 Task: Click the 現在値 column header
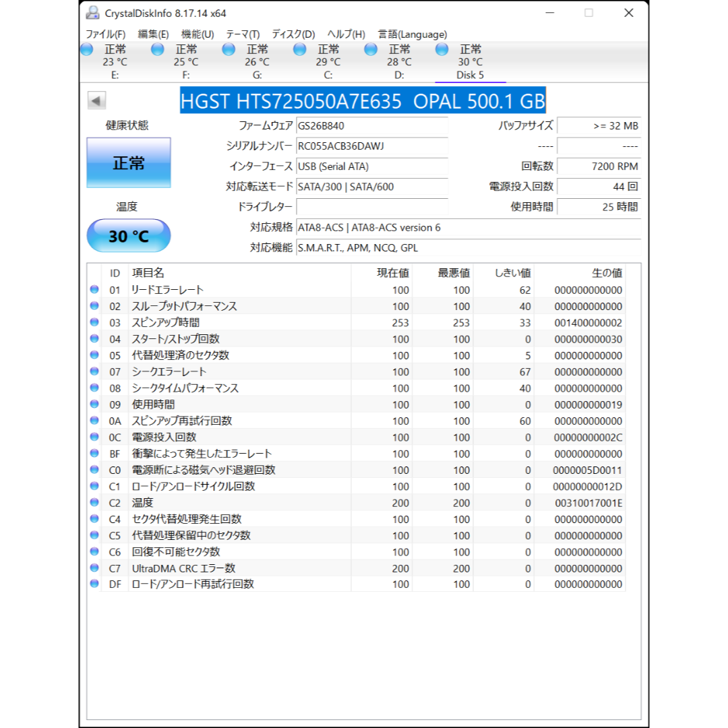pos(382,273)
